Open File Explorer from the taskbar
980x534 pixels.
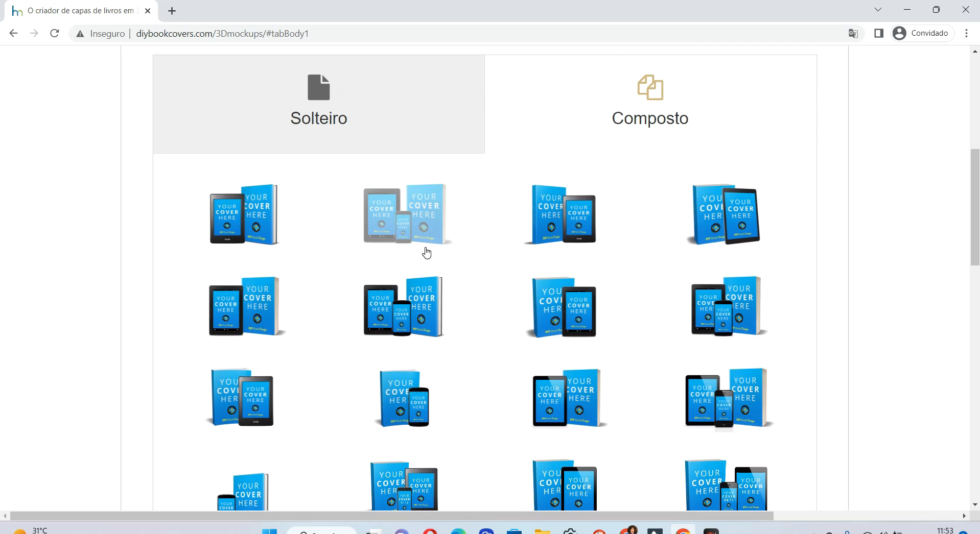click(542, 531)
